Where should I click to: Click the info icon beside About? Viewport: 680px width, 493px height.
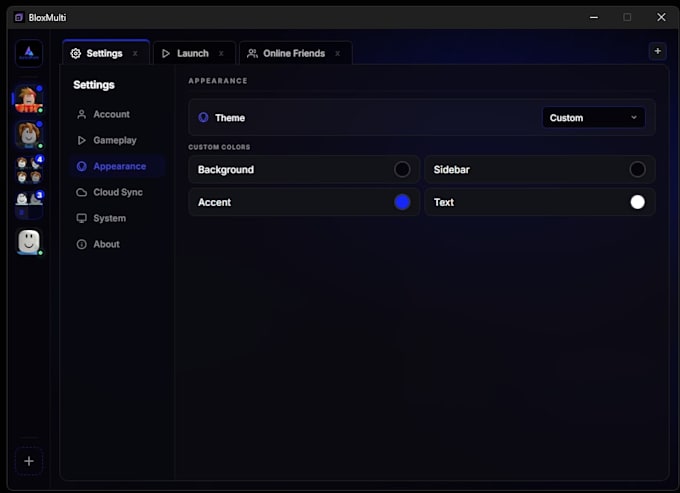click(x=82, y=244)
